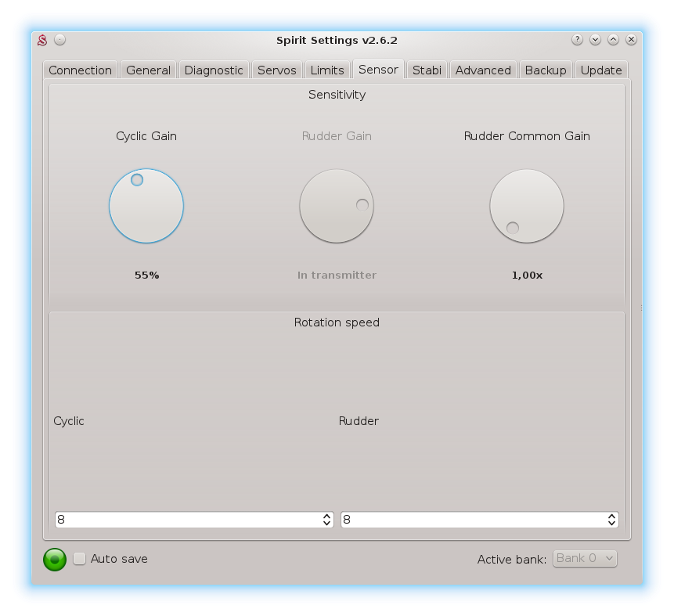Click the Spirit app logo icon in titlebar
Viewport: 674px width, 616px height.
coord(43,40)
